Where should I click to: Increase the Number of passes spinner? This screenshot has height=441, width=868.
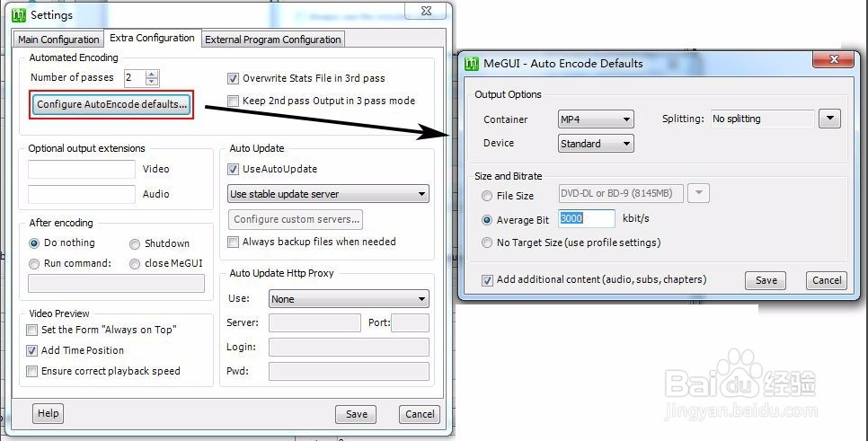click(152, 75)
